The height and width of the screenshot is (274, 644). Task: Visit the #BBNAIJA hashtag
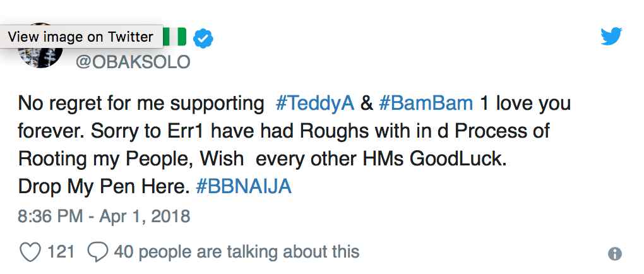coord(244,188)
